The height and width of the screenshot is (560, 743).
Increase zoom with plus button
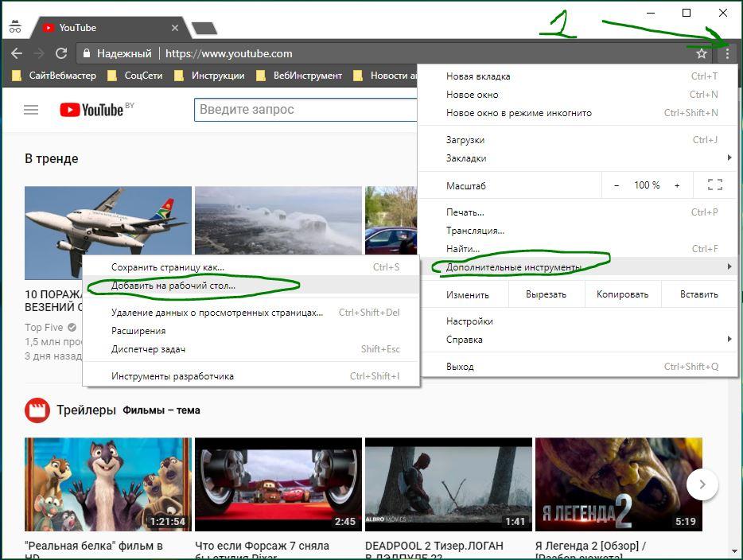(x=677, y=185)
